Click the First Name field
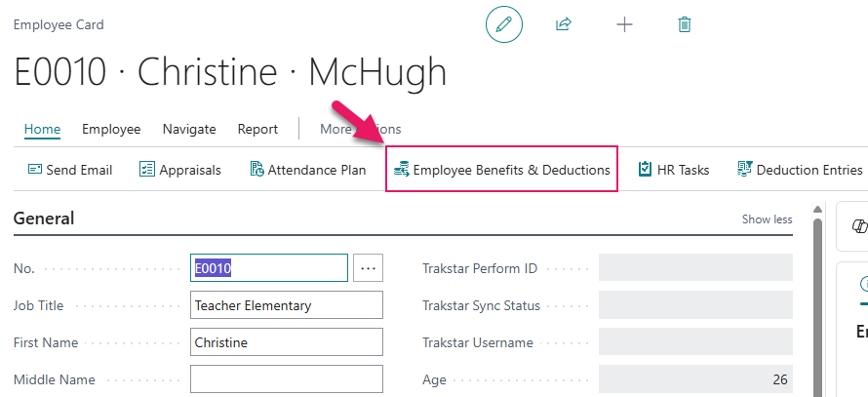 pos(287,342)
